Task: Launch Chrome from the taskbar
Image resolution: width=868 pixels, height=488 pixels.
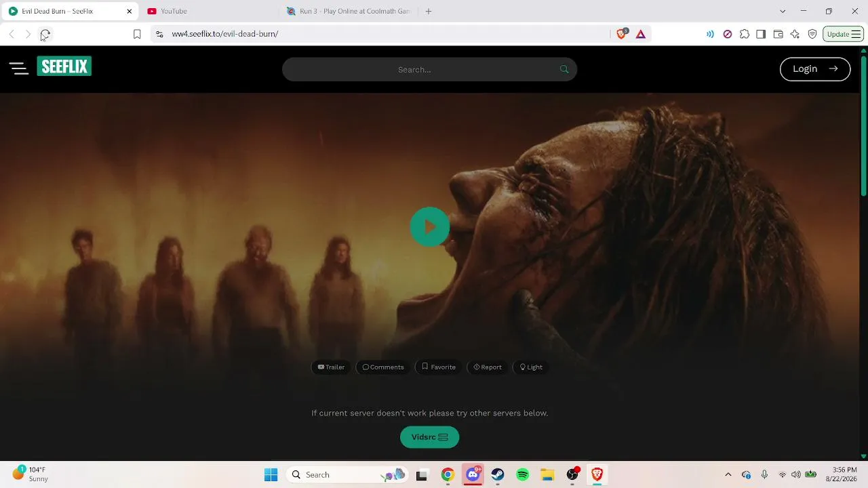Action: tap(448, 475)
